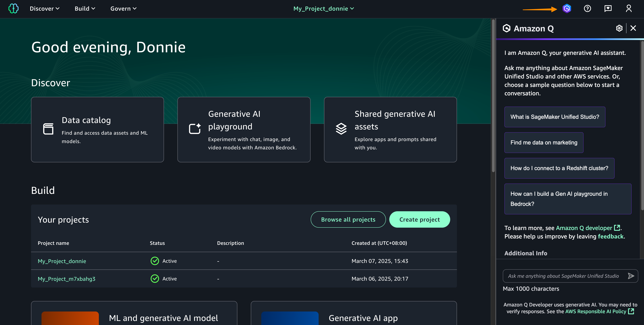Click the Generative AI playground card

pos(244,130)
